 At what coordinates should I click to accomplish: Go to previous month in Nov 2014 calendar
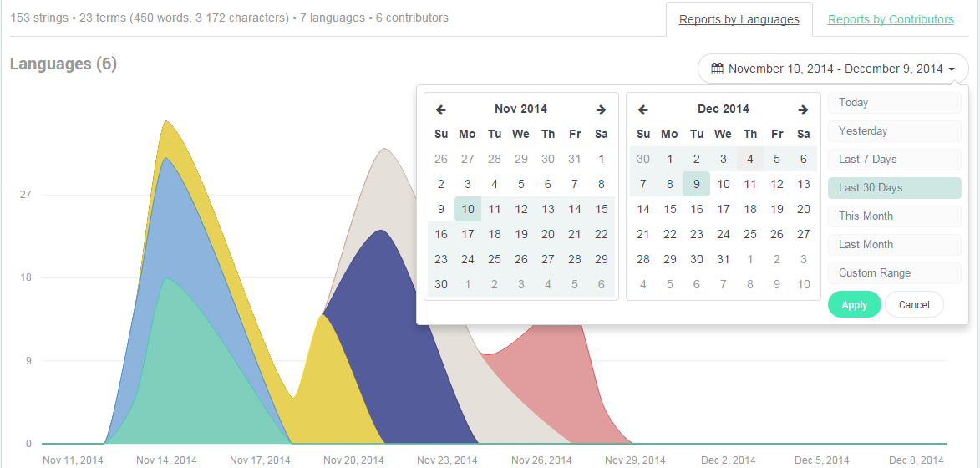[x=440, y=109]
